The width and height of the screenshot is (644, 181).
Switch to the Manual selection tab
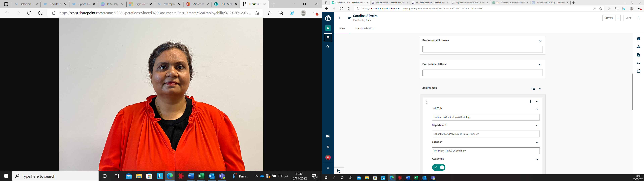click(364, 28)
